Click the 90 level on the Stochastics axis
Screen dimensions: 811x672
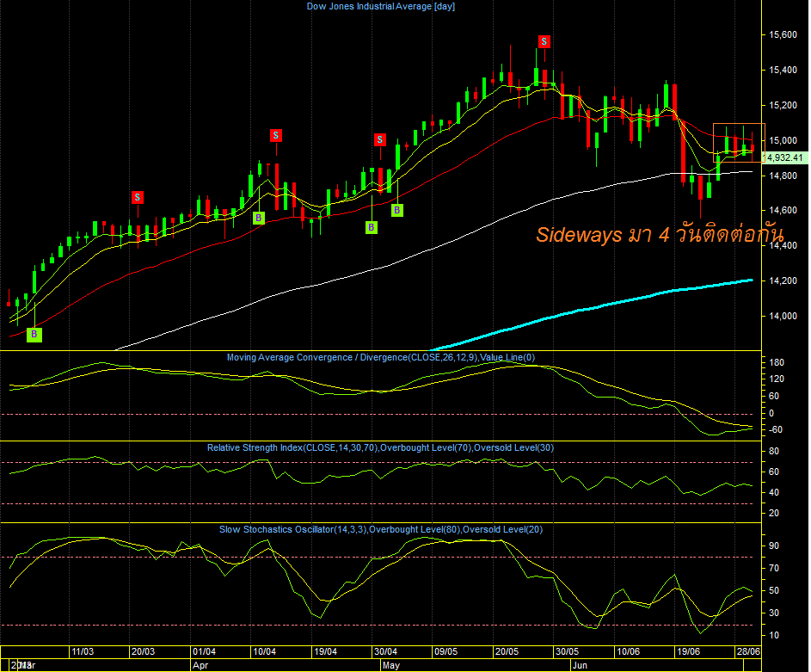tap(774, 546)
